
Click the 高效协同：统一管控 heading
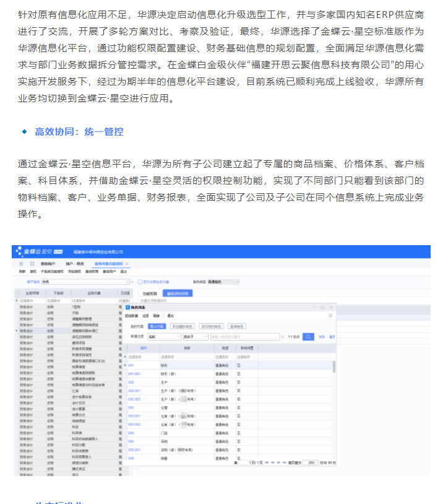(79, 131)
